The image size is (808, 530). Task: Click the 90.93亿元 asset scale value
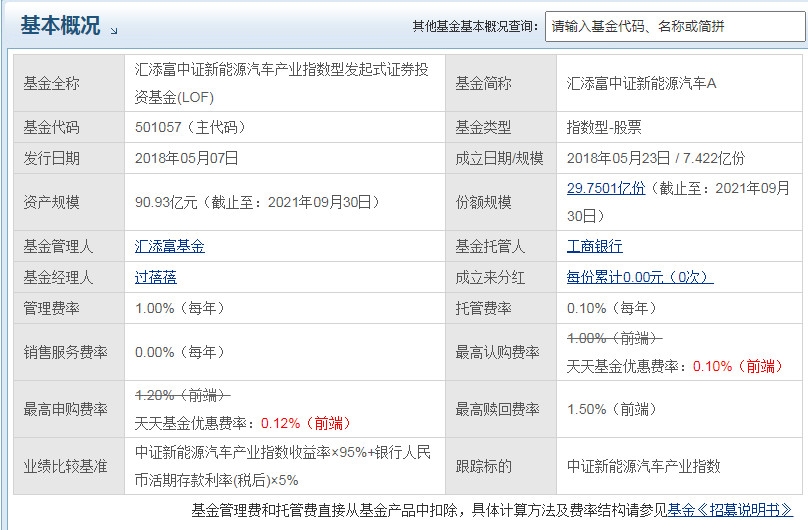point(166,202)
